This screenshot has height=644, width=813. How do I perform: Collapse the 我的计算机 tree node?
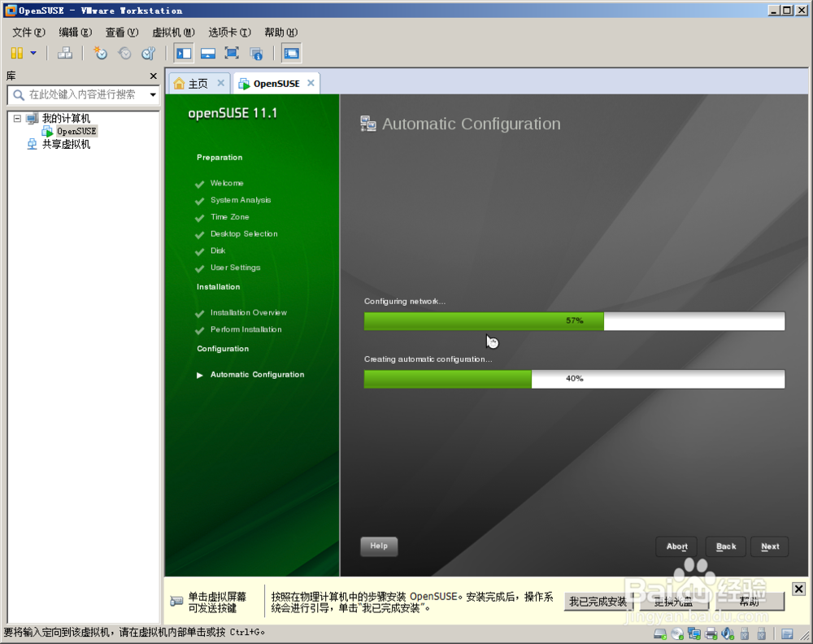tap(17, 118)
